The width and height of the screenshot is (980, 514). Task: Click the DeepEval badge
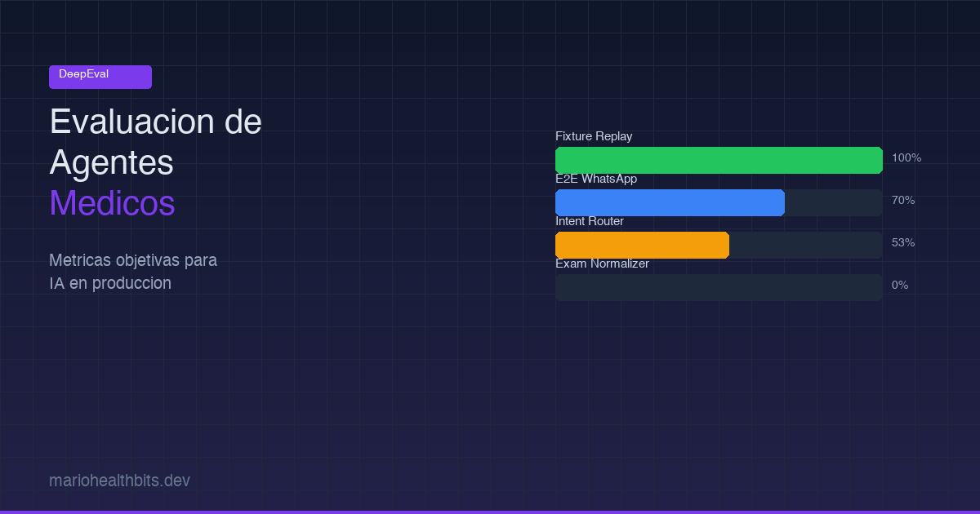[100, 77]
